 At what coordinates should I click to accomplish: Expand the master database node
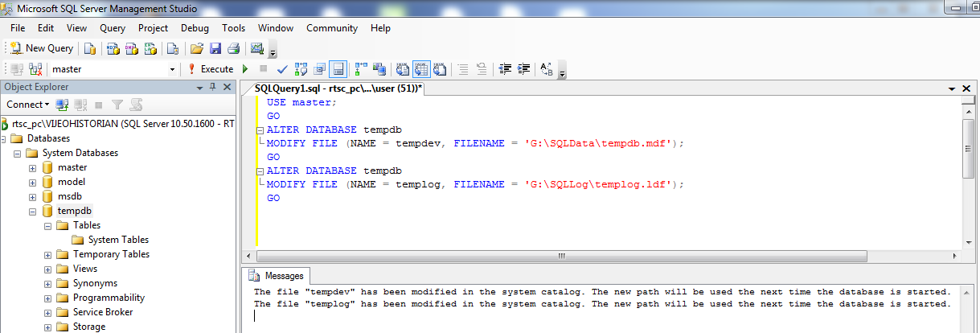click(x=33, y=168)
